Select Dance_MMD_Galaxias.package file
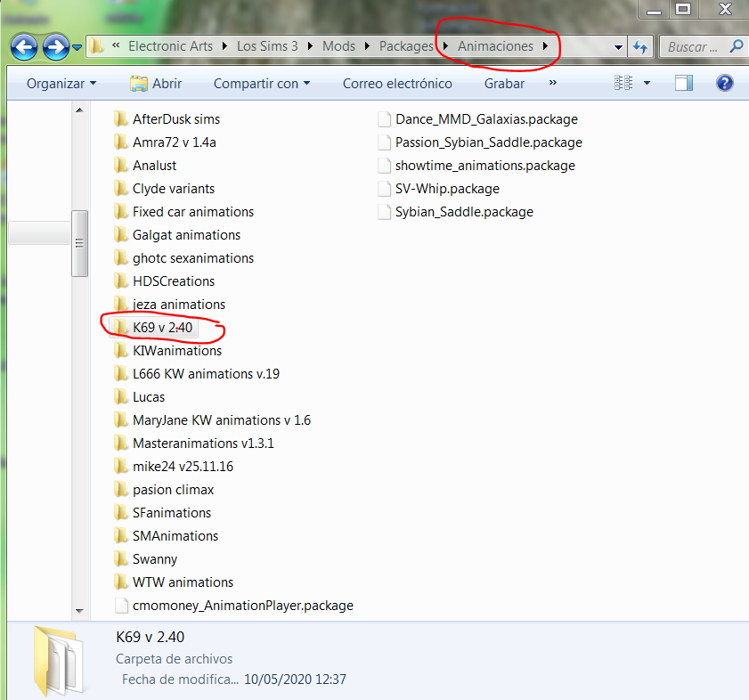Viewport: 749px width, 700px height. click(x=477, y=119)
